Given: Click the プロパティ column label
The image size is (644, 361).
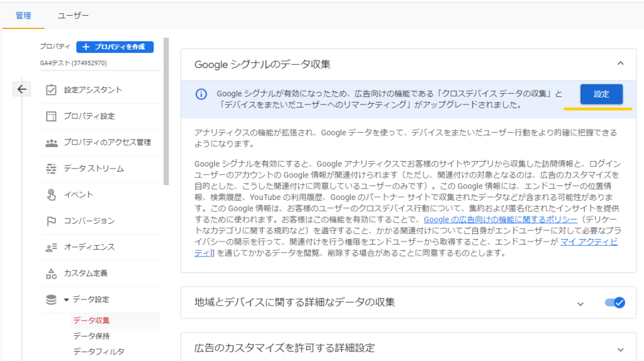Looking at the screenshot, I should [x=55, y=47].
